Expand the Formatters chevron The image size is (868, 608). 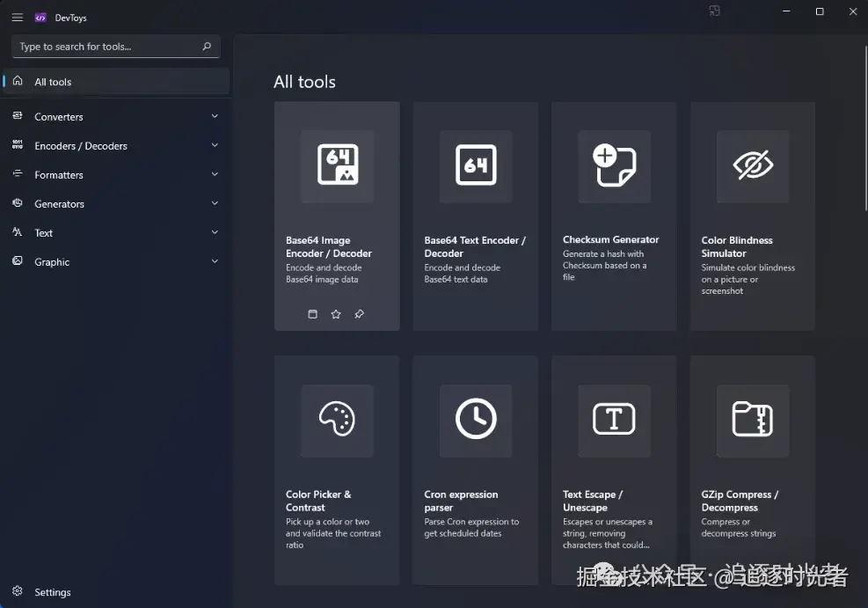215,174
